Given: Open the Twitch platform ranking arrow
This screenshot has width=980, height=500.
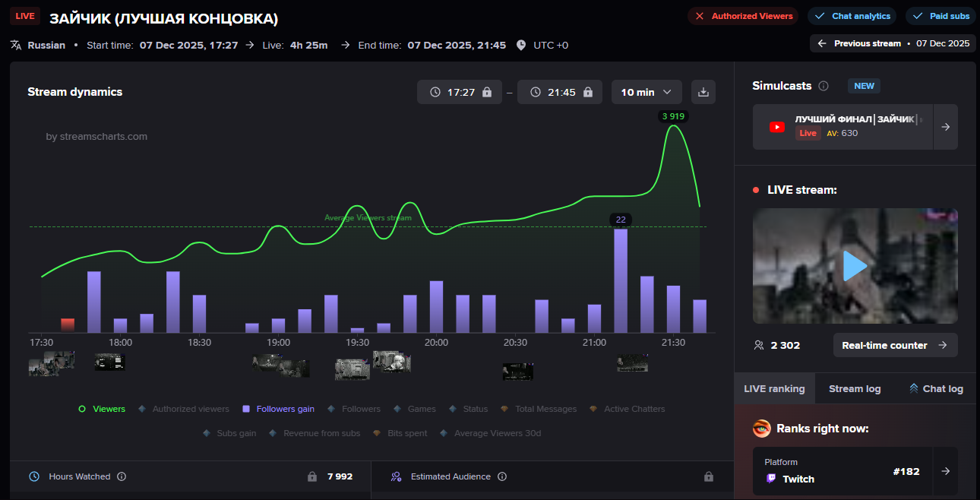Looking at the screenshot, I should pyautogui.click(x=945, y=471).
